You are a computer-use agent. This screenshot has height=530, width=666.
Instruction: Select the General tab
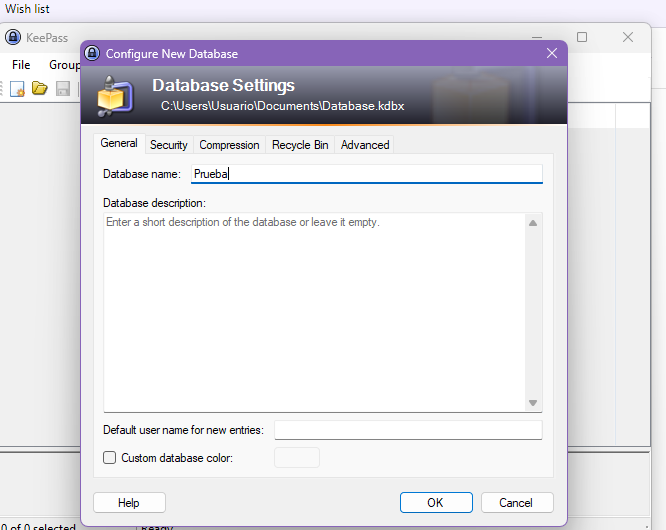119,143
